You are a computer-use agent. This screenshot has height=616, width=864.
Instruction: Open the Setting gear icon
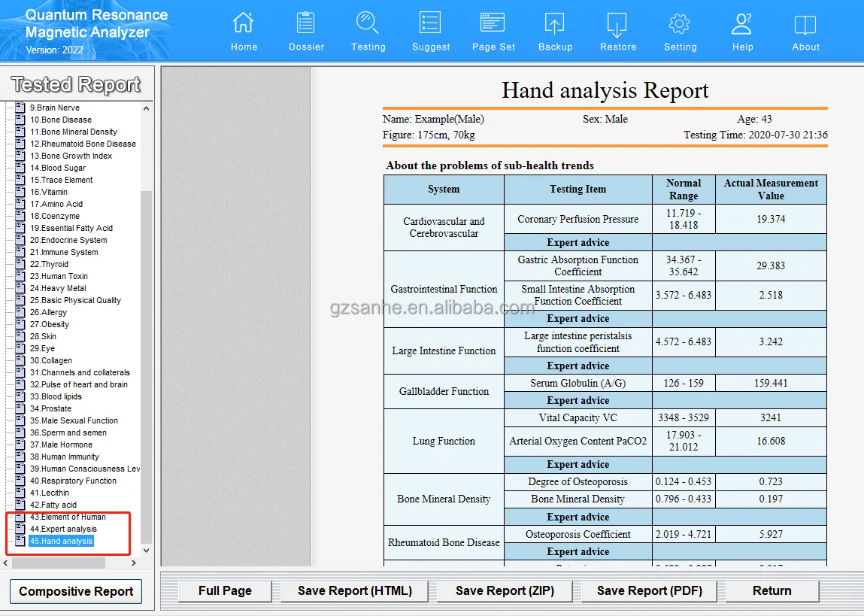tap(680, 24)
